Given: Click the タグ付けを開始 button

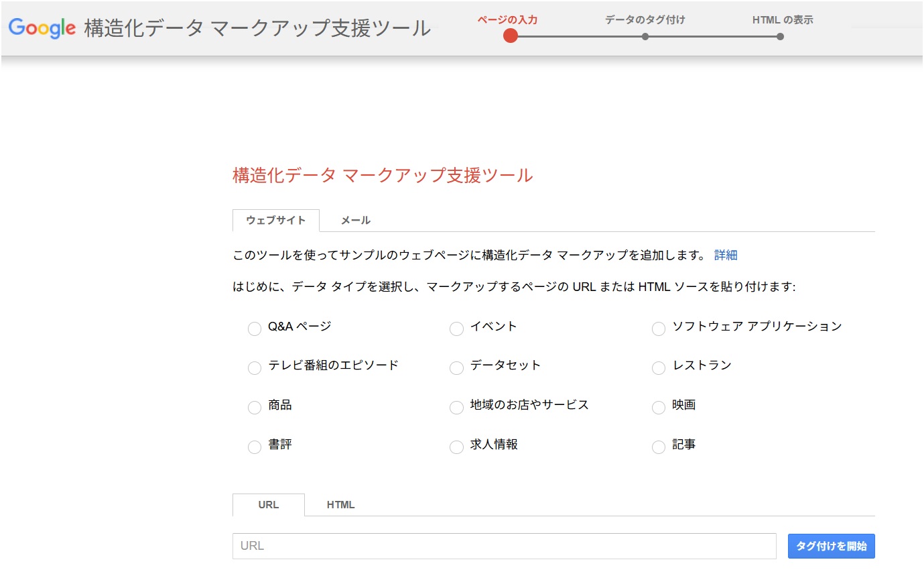Looking at the screenshot, I should point(832,546).
